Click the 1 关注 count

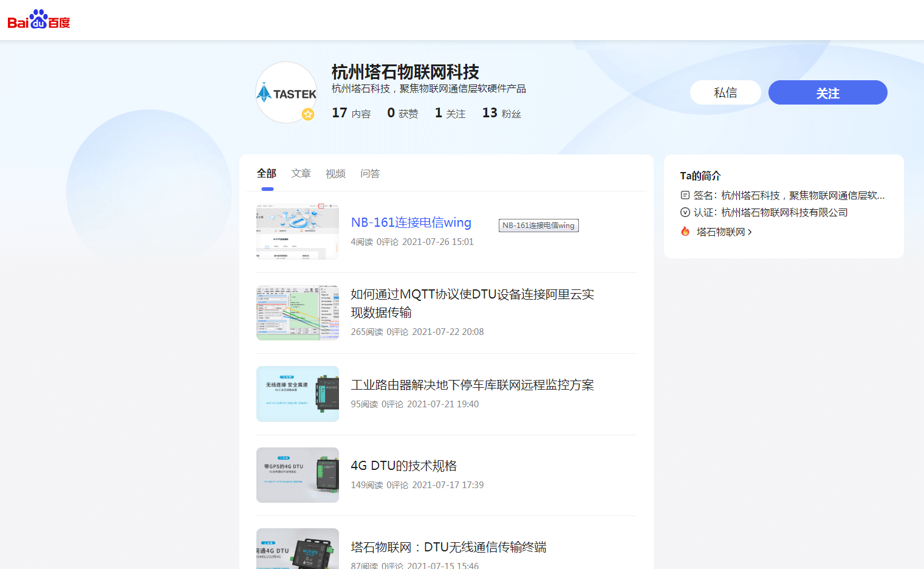click(450, 113)
